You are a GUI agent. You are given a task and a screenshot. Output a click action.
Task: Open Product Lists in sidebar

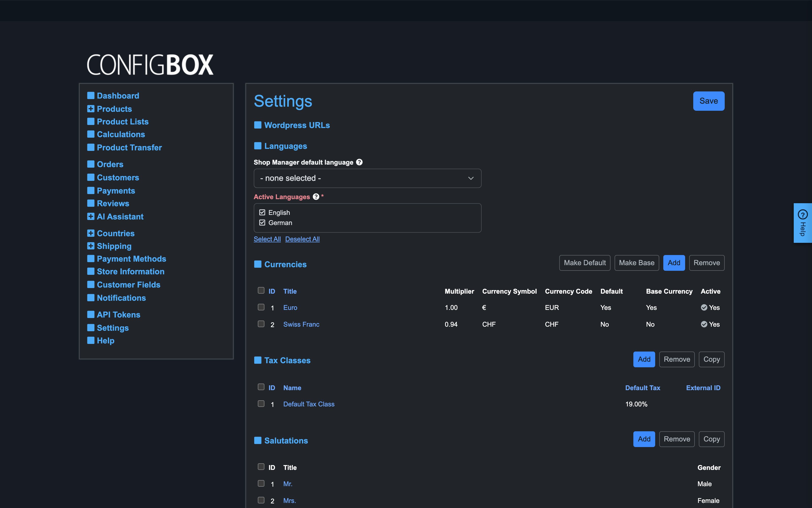click(123, 122)
